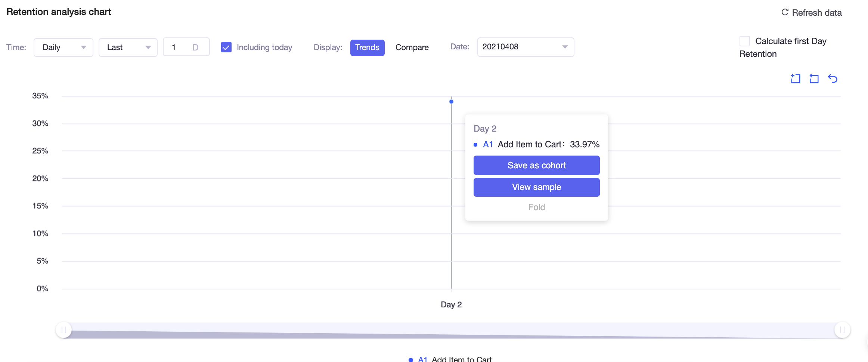Click the zoom reset icon
This screenshot has height=362, width=868.
(x=814, y=79)
